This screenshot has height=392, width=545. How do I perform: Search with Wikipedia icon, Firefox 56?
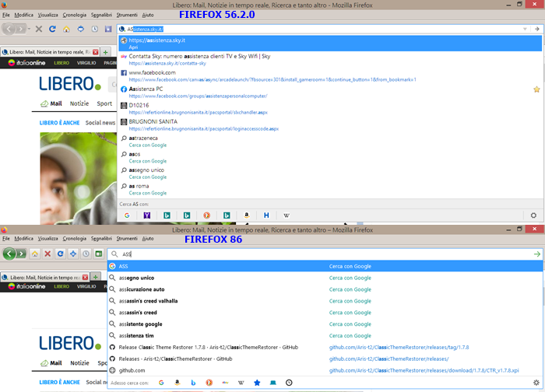pyautogui.click(x=287, y=215)
